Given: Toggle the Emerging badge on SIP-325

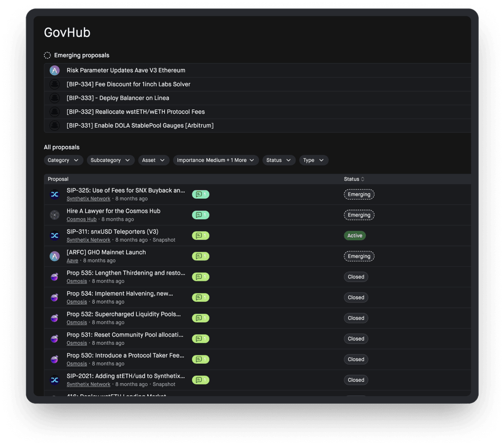Looking at the screenshot, I should pos(359,194).
